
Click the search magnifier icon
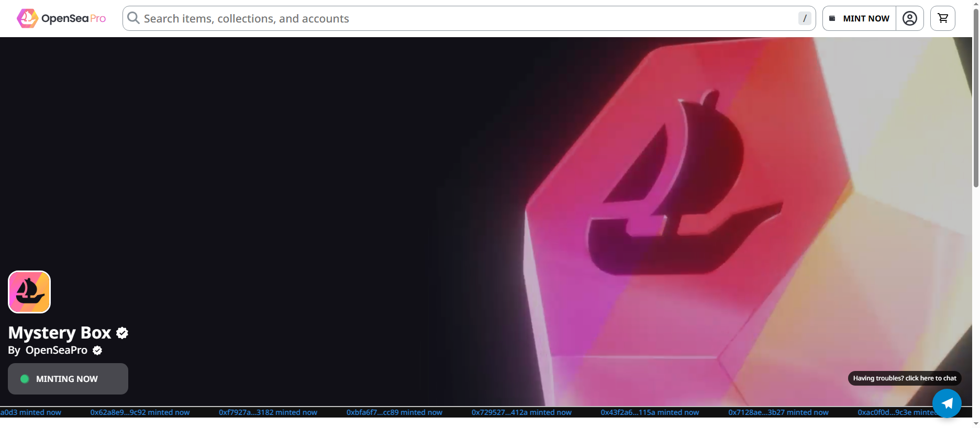pyautogui.click(x=133, y=18)
